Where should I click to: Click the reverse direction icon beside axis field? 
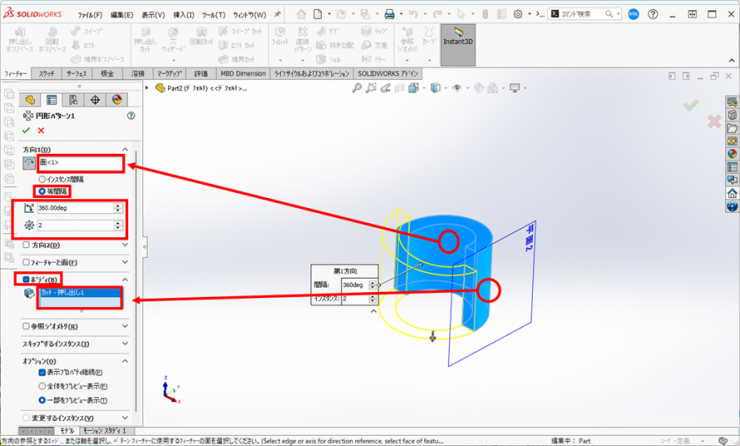point(28,163)
